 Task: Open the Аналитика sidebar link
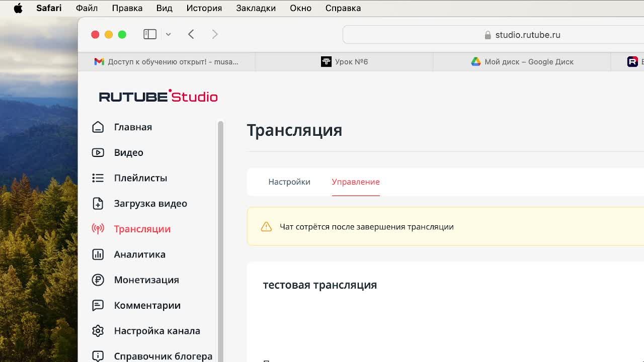(139, 254)
